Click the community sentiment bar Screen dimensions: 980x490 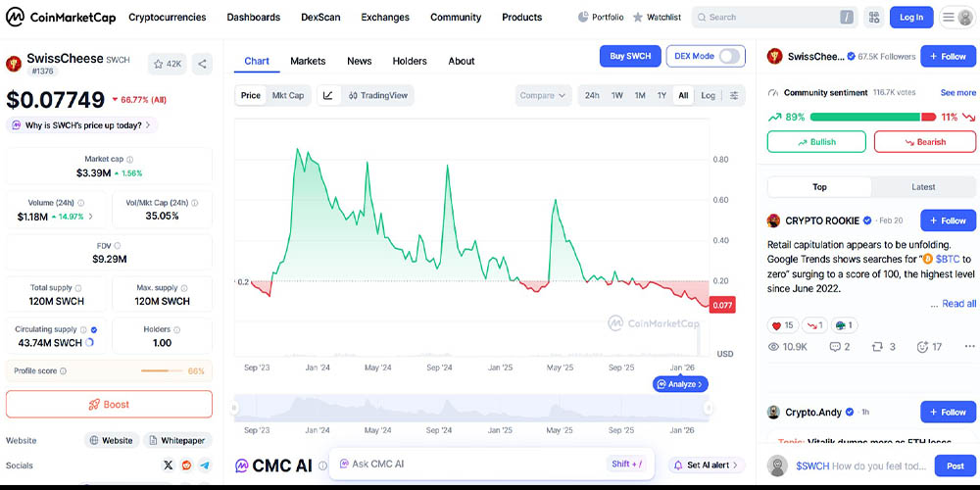872,117
